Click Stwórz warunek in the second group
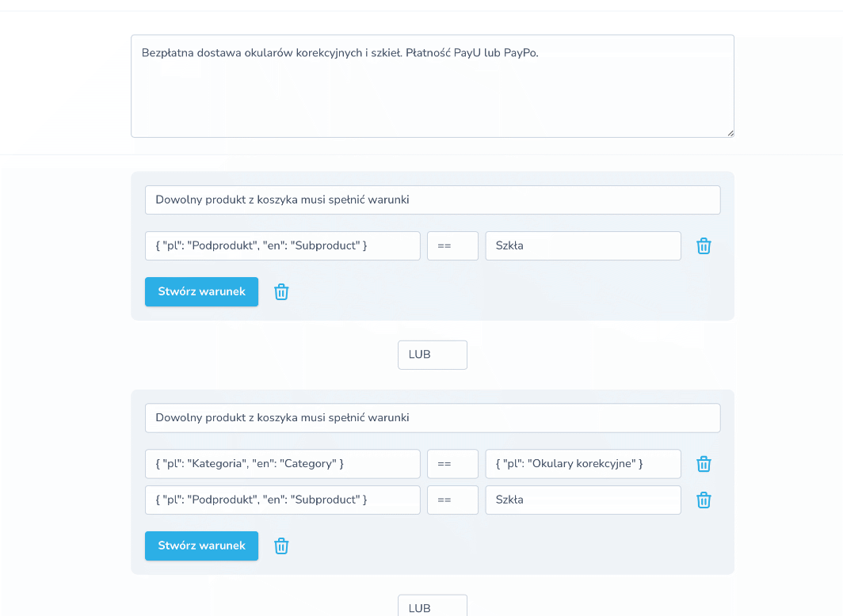This screenshot has height=616, width=843. [x=201, y=546]
